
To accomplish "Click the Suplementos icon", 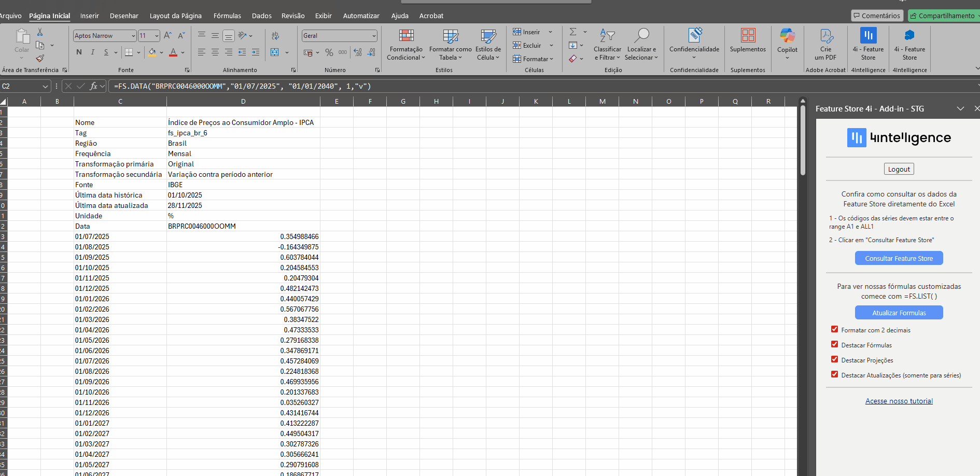I will [748, 36].
